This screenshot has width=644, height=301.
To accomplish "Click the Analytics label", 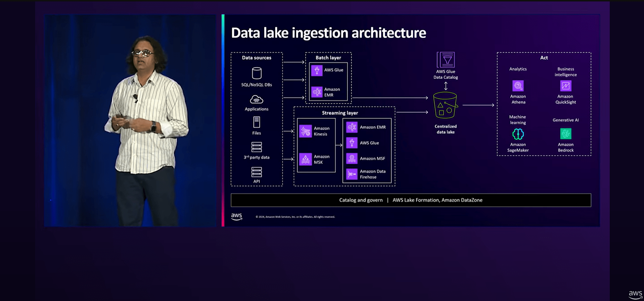I will click(x=518, y=69).
